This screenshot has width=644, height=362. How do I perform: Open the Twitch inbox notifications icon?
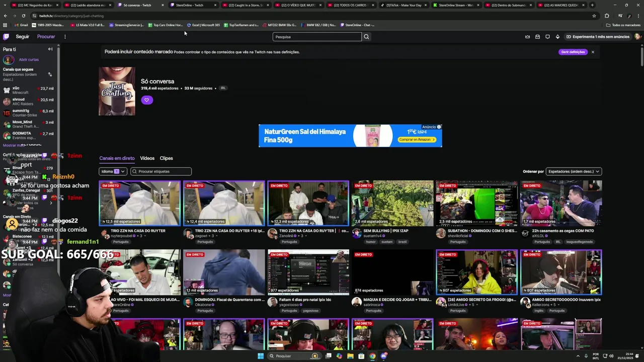(x=537, y=37)
